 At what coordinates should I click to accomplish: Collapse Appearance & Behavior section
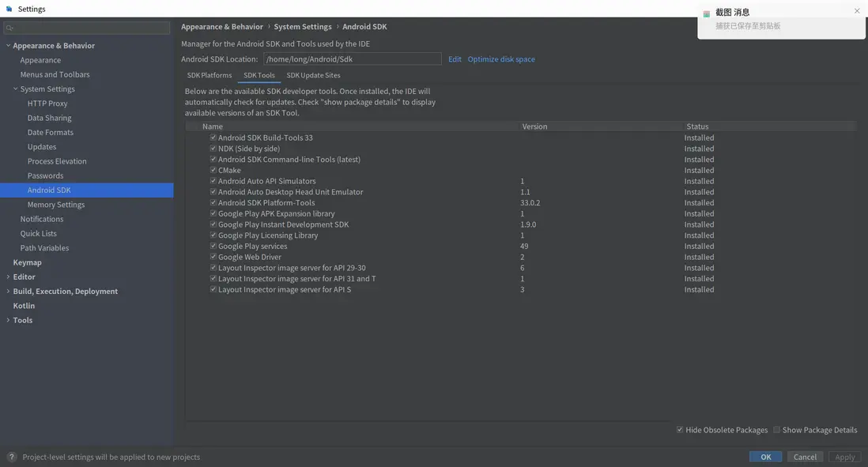click(8, 46)
